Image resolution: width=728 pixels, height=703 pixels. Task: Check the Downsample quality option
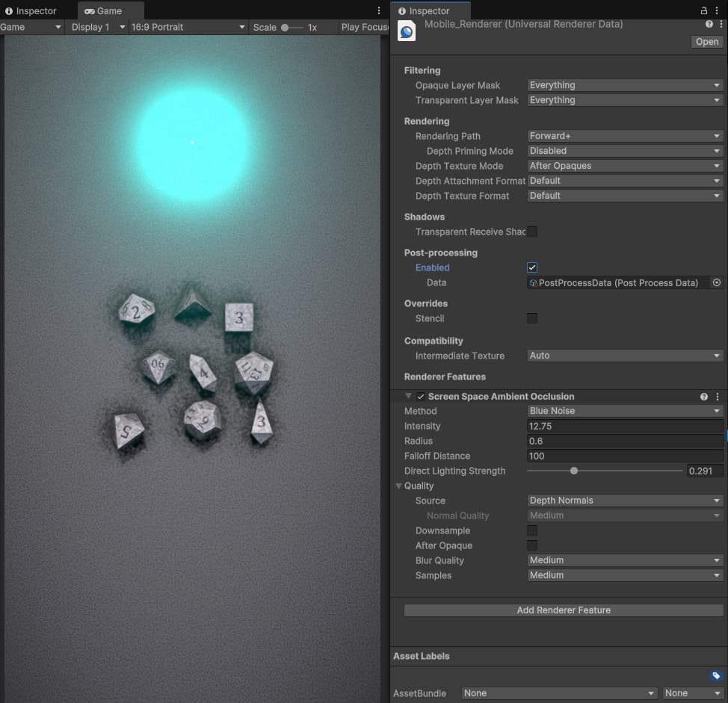tap(531, 530)
